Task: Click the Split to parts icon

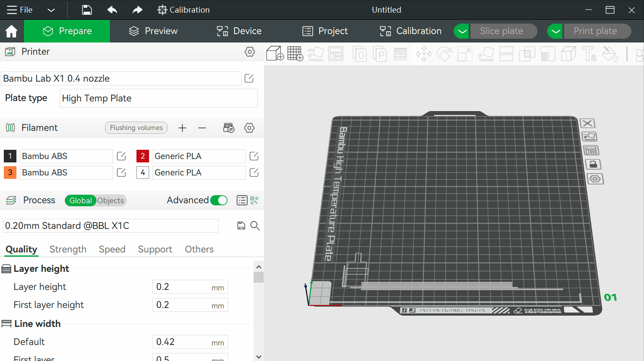Action: pos(380,54)
